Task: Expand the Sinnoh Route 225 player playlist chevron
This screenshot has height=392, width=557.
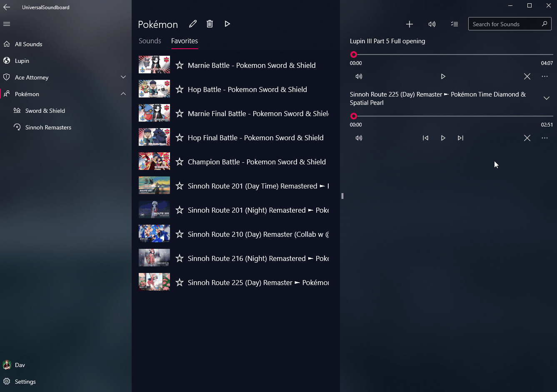Action: 547,98
